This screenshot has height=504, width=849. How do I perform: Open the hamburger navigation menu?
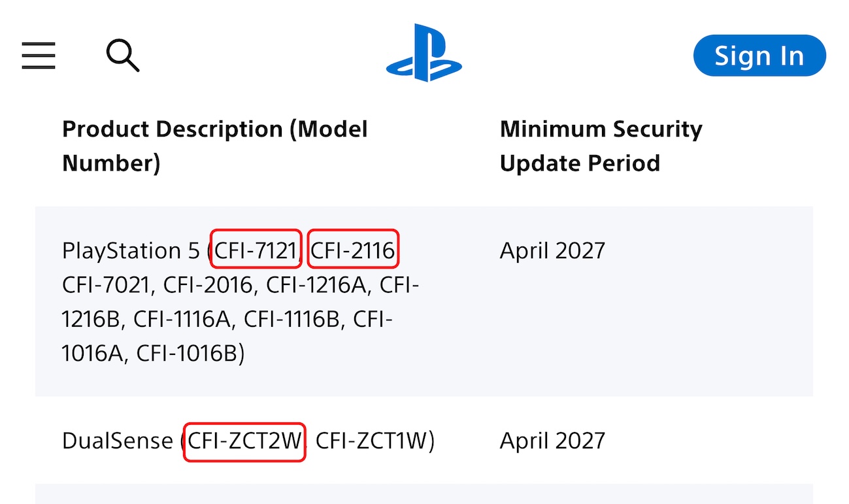(39, 56)
